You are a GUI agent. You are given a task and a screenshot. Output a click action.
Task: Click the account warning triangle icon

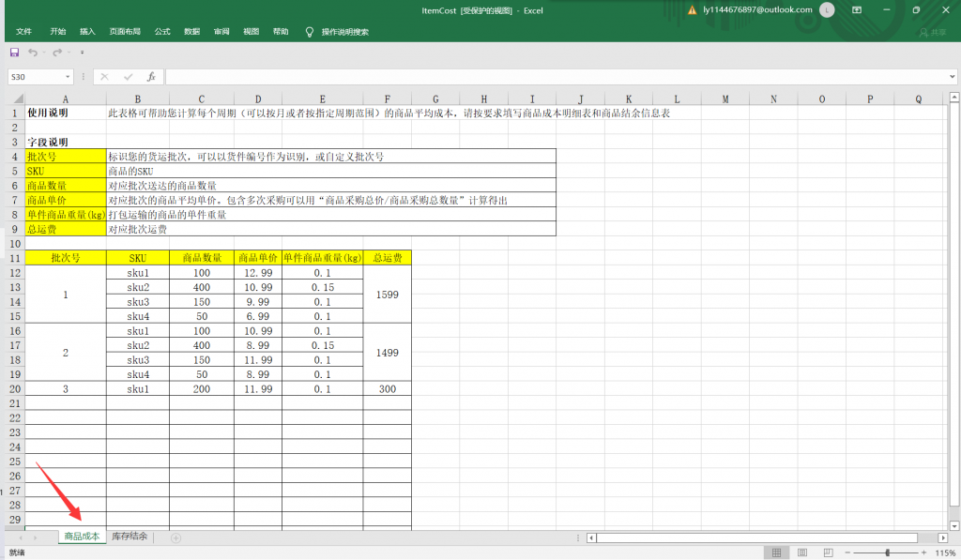coord(692,9)
